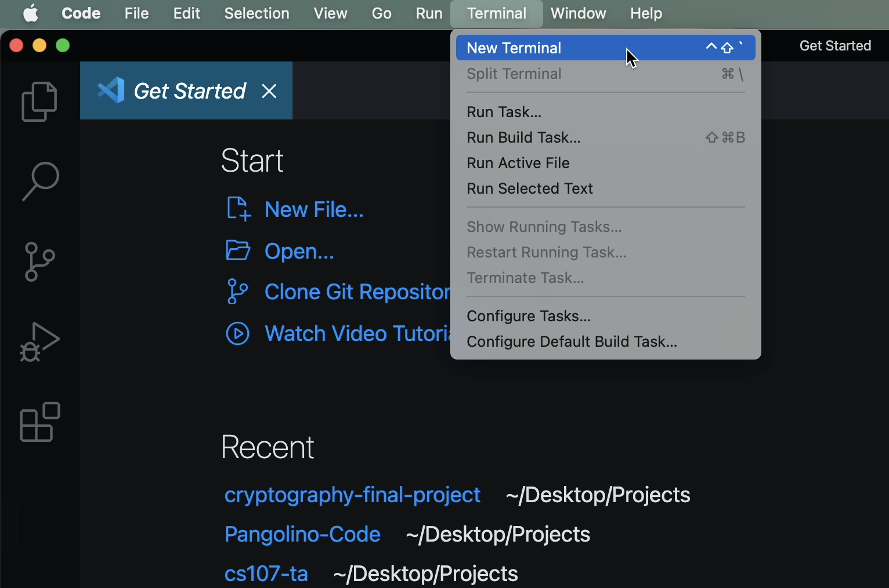889x588 pixels.
Task: Click the Watch Video Tutorials play icon
Action: (237, 333)
